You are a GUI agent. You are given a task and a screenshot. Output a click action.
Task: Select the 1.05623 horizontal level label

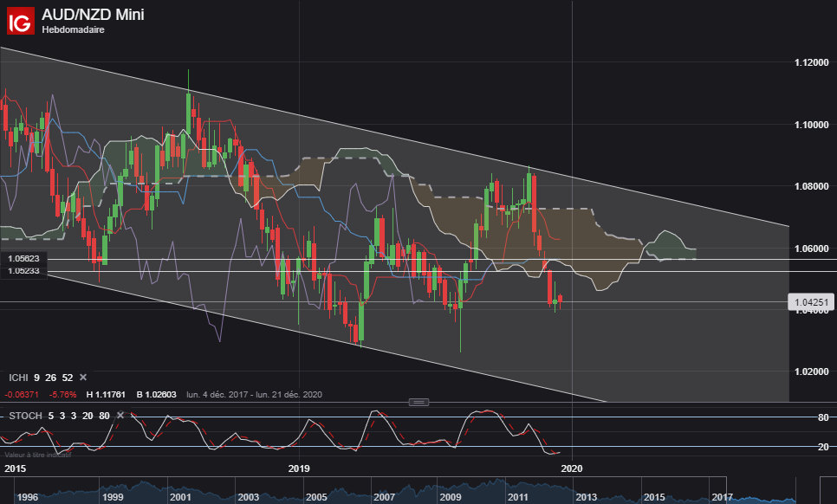(x=23, y=259)
